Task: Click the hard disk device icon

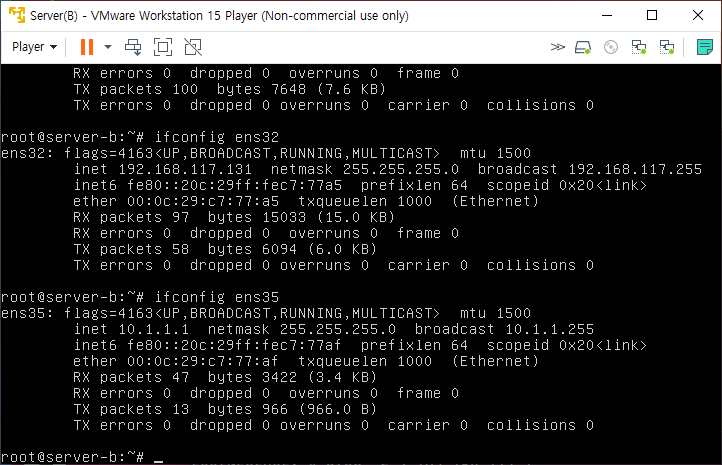Action: pos(583,47)
